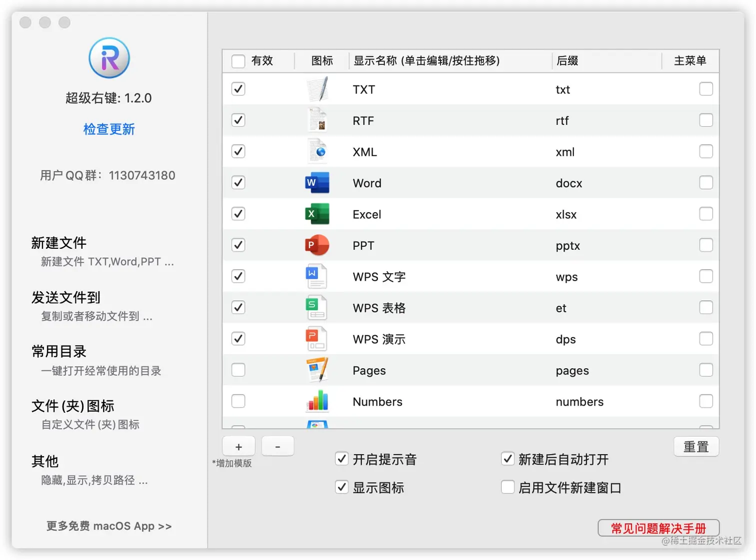The image size is (756, 560).
Task: Open the 常见问题解决手册 button
Action: click(658, 528)
